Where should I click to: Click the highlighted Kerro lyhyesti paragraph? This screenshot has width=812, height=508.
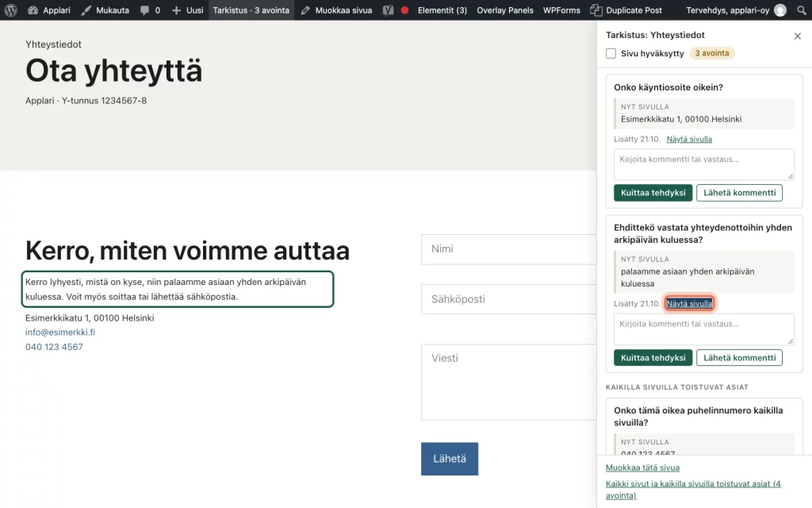coord(178,289)
